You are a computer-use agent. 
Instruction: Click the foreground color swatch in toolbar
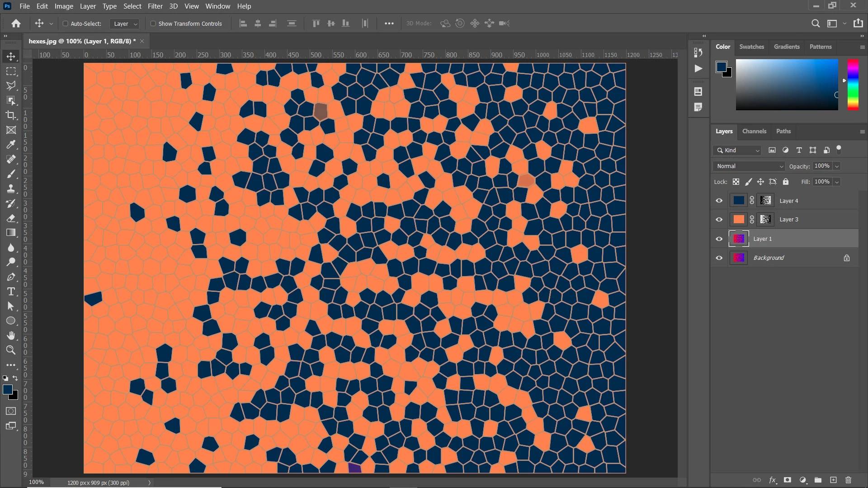pos(7,389)
